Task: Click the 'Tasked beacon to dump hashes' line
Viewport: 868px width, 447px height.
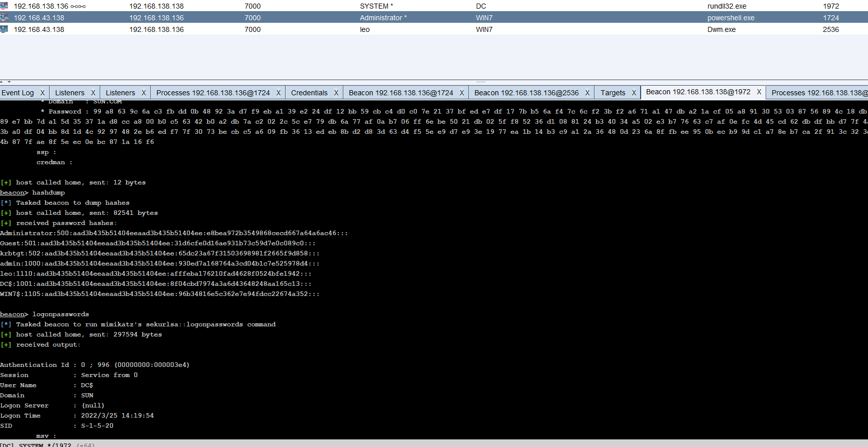Action: tap(65, 203)
